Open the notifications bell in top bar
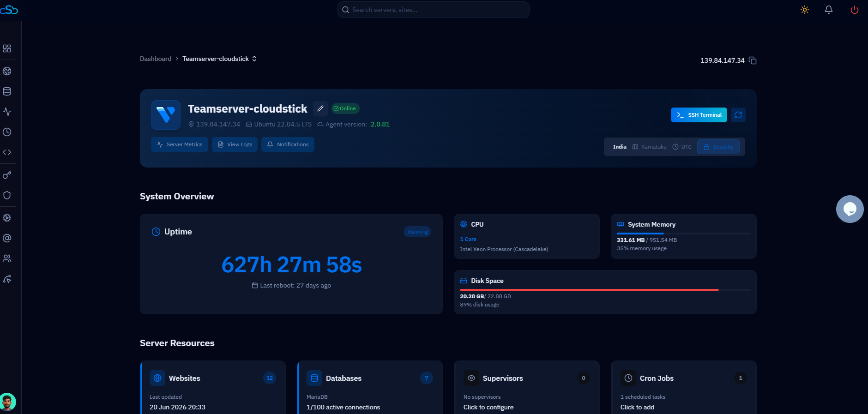Image resolution: width=868 pixels, height=414 pixels. click(x=829, y=10)
